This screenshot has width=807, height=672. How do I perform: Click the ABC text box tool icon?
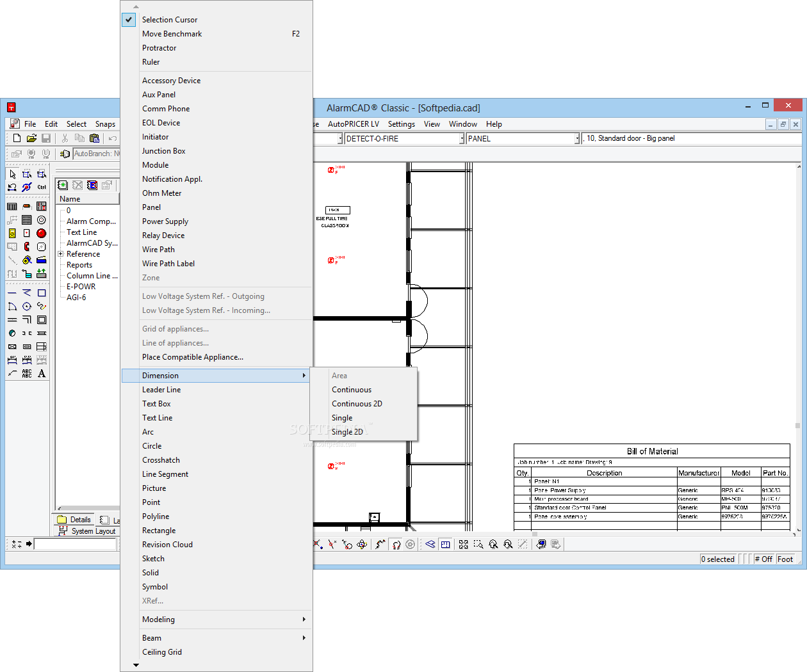[x=27, y=373]
